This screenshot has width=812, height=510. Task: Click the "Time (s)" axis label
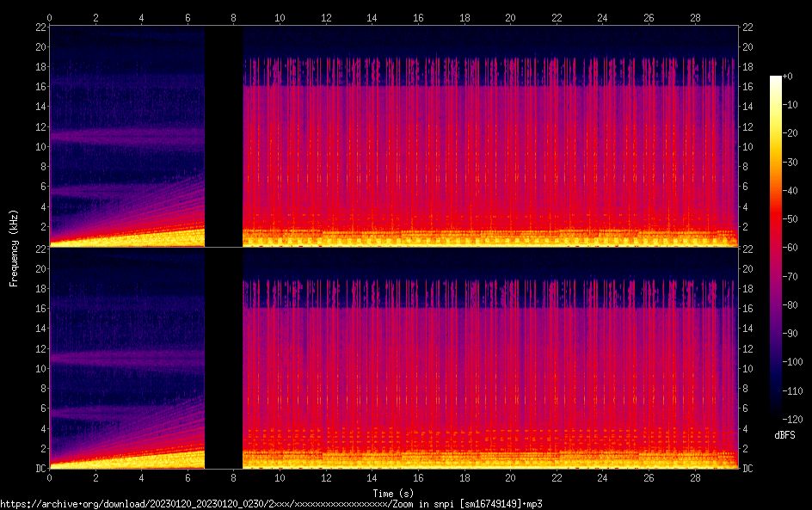(x=394, y=493)
